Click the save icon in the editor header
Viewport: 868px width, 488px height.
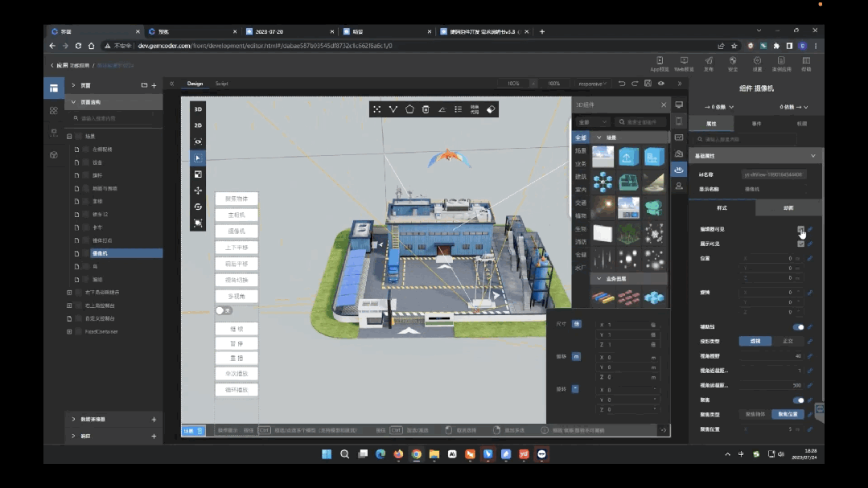point(648,84)
